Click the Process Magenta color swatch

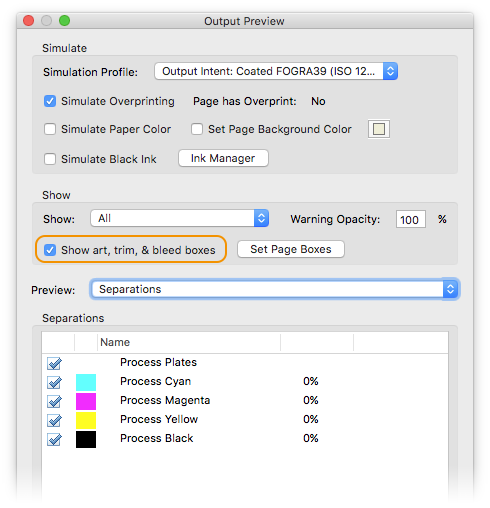click(x=86, y=401)
